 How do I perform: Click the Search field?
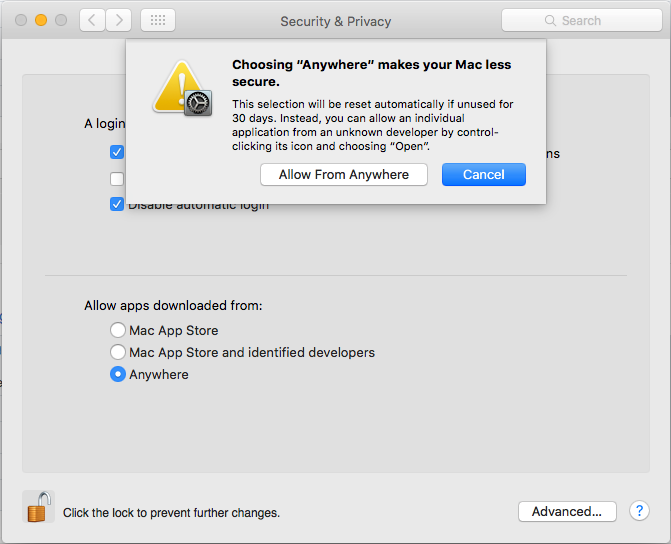pos(582,20)
